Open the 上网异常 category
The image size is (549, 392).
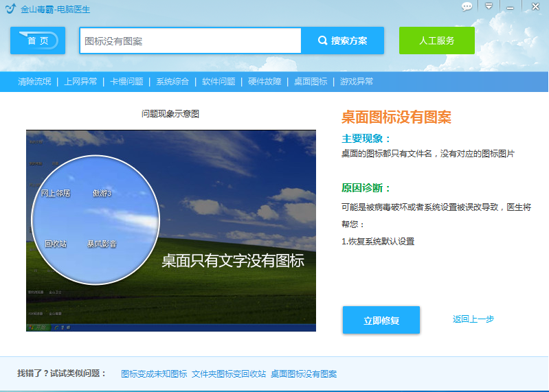pyautogui.click(x=80, y=82)
